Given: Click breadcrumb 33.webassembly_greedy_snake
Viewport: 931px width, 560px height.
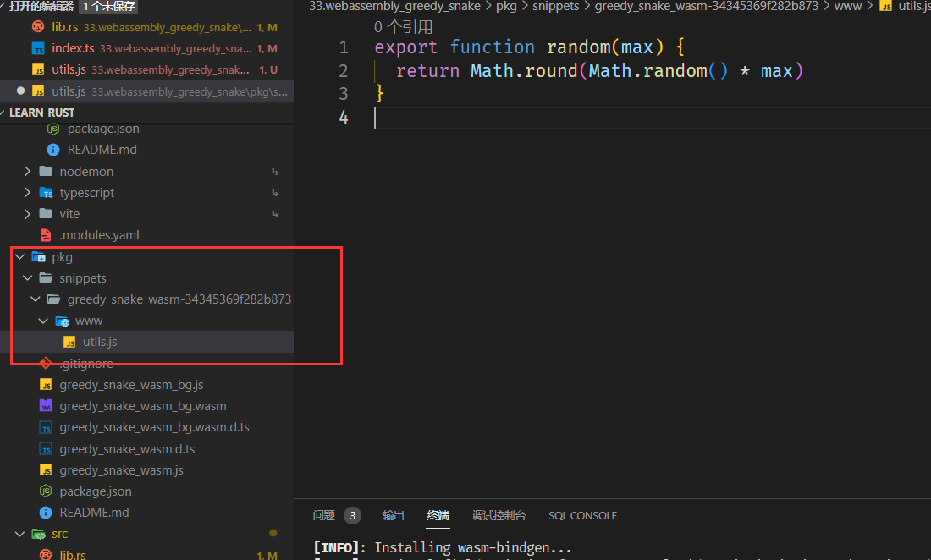Looking at the screenshot, I should 395,6.
